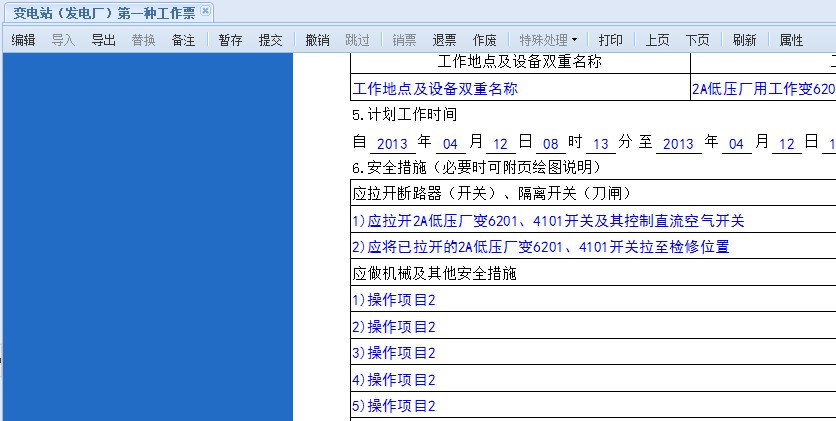This screenshot has width=836, height=421.
Task: Go to next page with 下页
Action: pyautogui.click(x=697, y=40)
